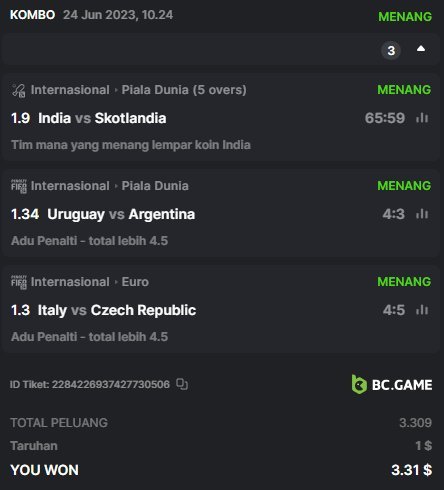
Task: Click the KOMBO bet type label
Action: click(33, 15)
